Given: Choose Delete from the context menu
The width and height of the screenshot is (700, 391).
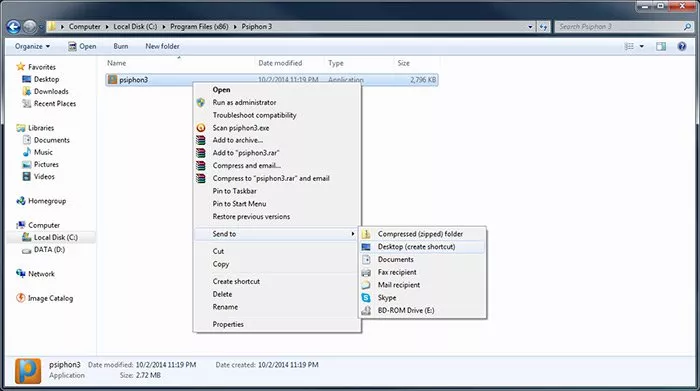Looking at the screenshot, I should click(222, 295).
